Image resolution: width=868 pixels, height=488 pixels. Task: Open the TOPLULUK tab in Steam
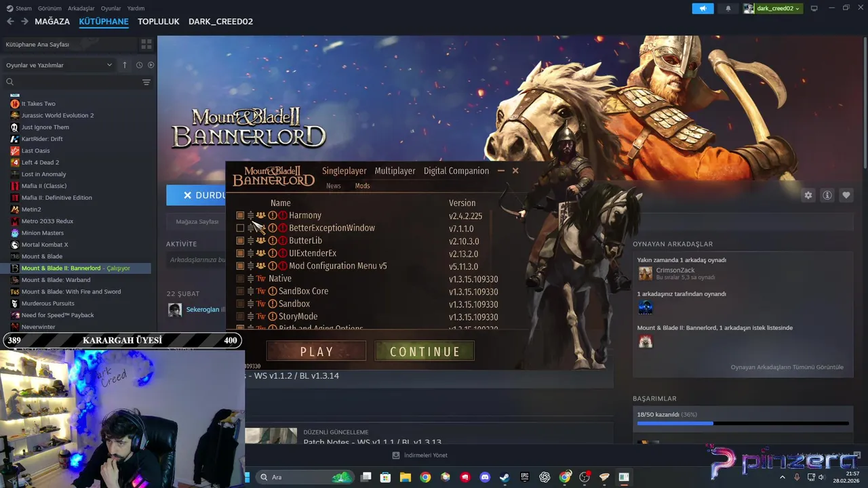click(159, 22)
